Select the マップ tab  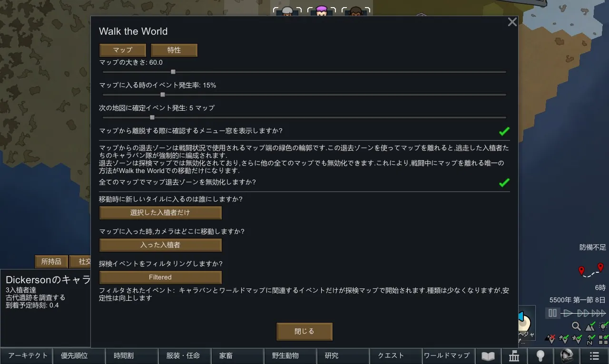123,50
